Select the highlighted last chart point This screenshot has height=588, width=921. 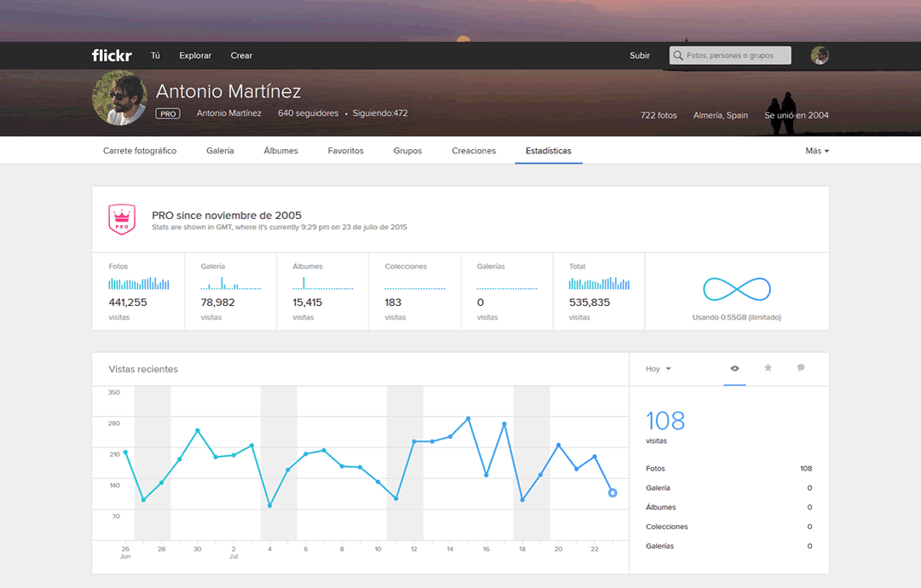pyautogui.click(x=612, y=493)
